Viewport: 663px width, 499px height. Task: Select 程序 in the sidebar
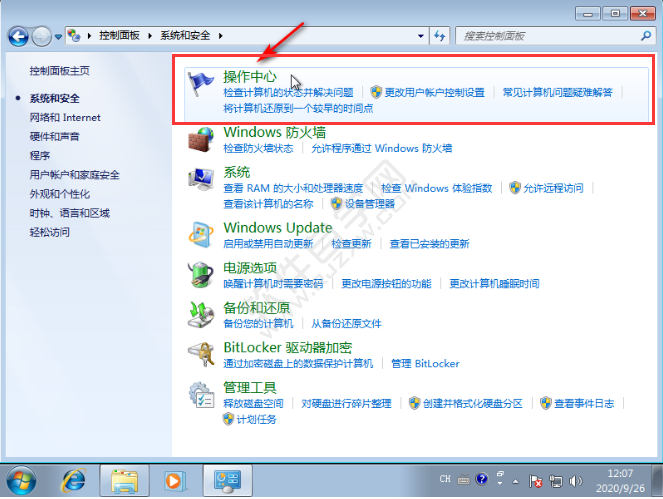point(40,156)
